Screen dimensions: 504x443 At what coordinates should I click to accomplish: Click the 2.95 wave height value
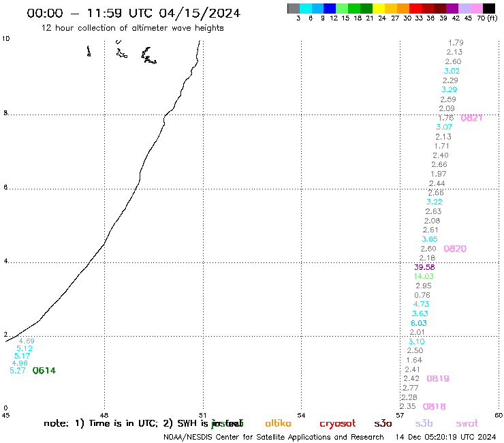coord(424,286)
